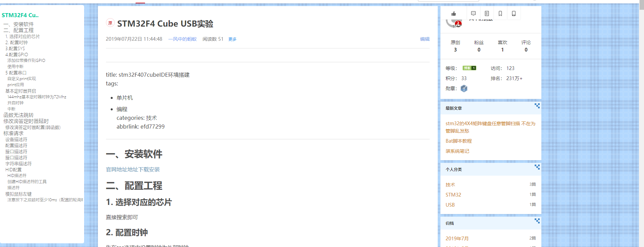The width and height of the screenshot is (644, 247).
Task: Jump to print应用 in outline
Action: pyautogui.click(x=15, y=85)
